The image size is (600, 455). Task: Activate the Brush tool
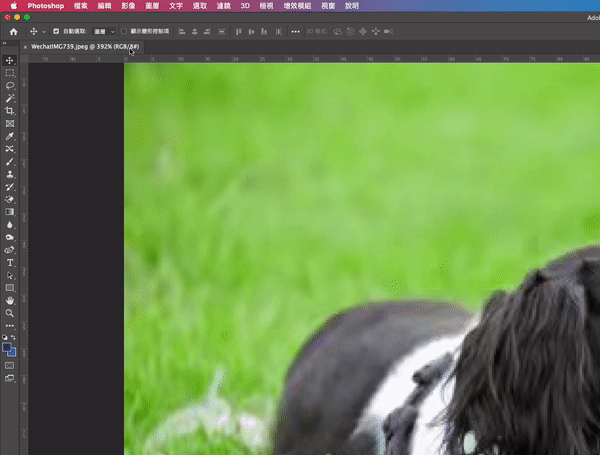point(10,161)
